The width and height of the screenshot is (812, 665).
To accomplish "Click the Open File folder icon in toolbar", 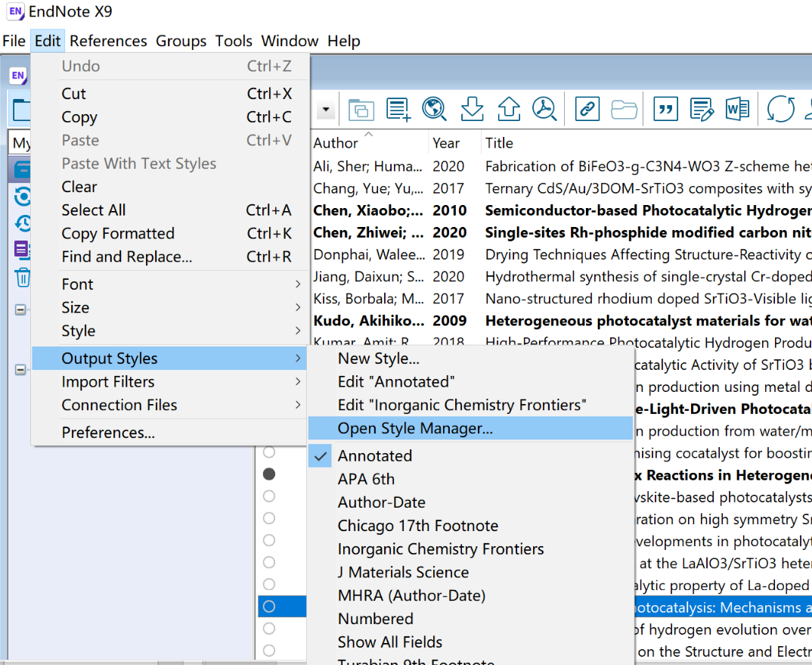I will click(x=624, y=110).
